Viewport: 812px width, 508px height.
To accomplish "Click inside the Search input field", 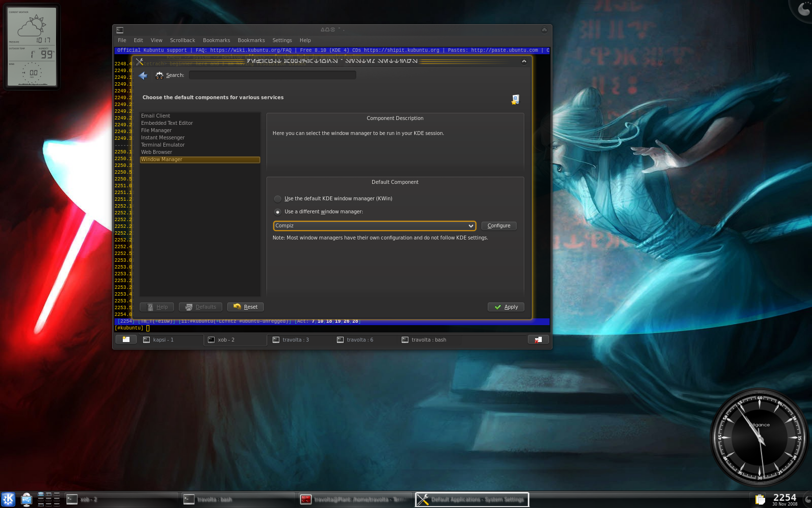I will 272,75.
